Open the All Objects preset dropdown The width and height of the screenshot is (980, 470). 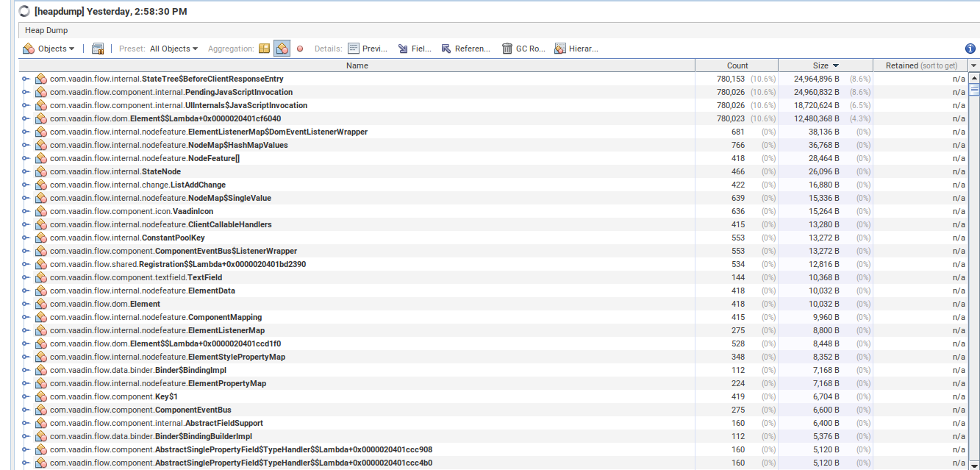(x=174, y=49)
